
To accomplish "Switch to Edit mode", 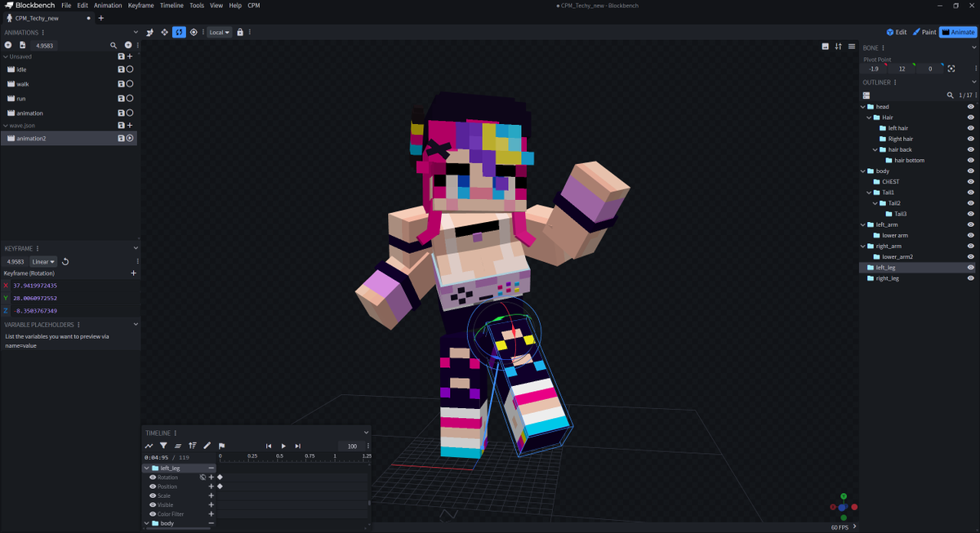I will point(897,33).
